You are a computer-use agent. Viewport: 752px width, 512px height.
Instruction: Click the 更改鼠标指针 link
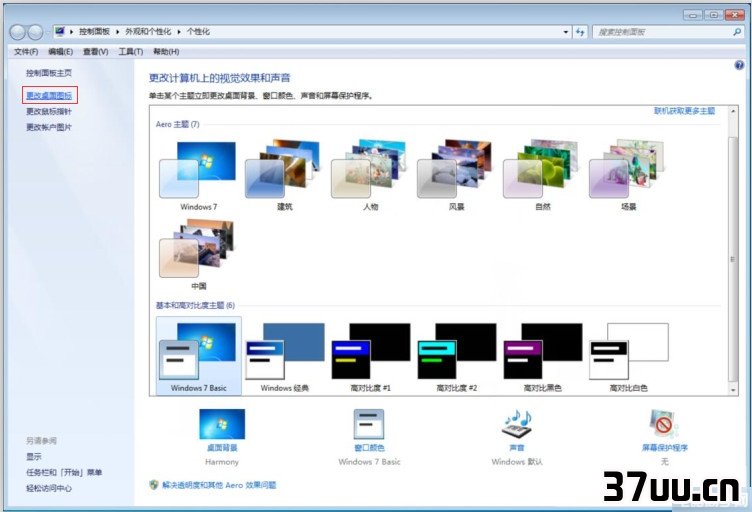click(x=49, y=111)
